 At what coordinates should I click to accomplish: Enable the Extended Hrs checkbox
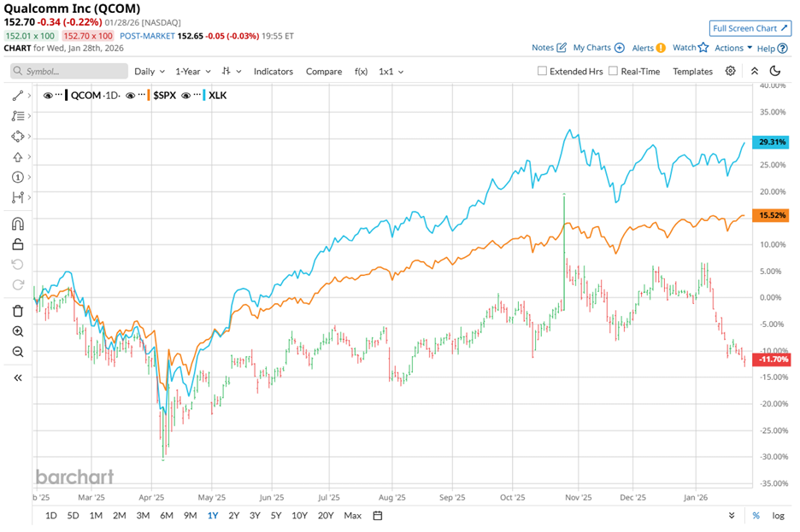(x=542, y=72)
